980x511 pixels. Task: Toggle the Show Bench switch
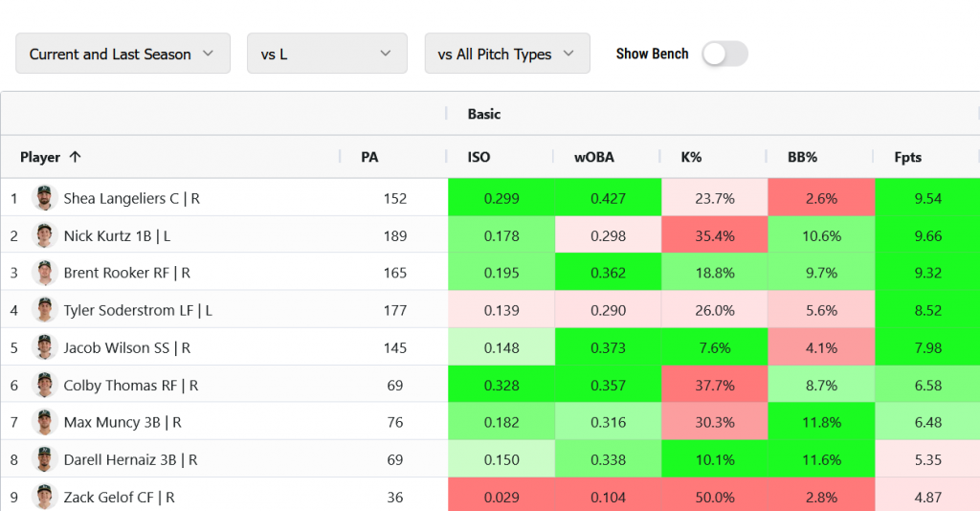[724, 55]
